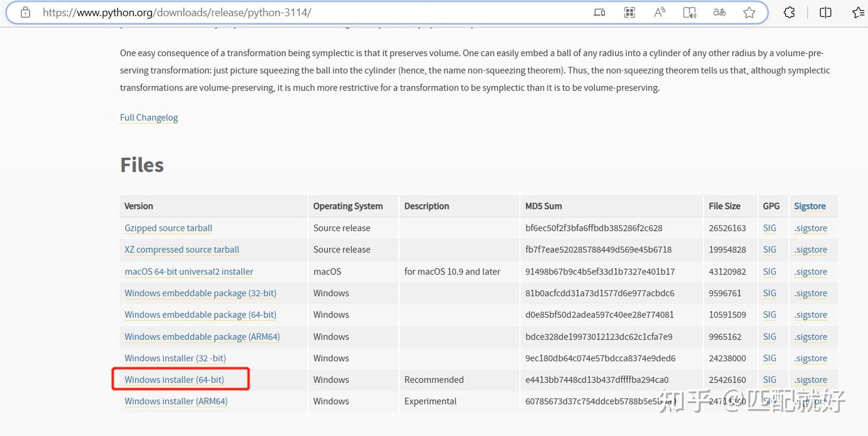This screenshot has height=436, width=868.
Task: Click the QR code generator icon
Action: coord(629,12)
